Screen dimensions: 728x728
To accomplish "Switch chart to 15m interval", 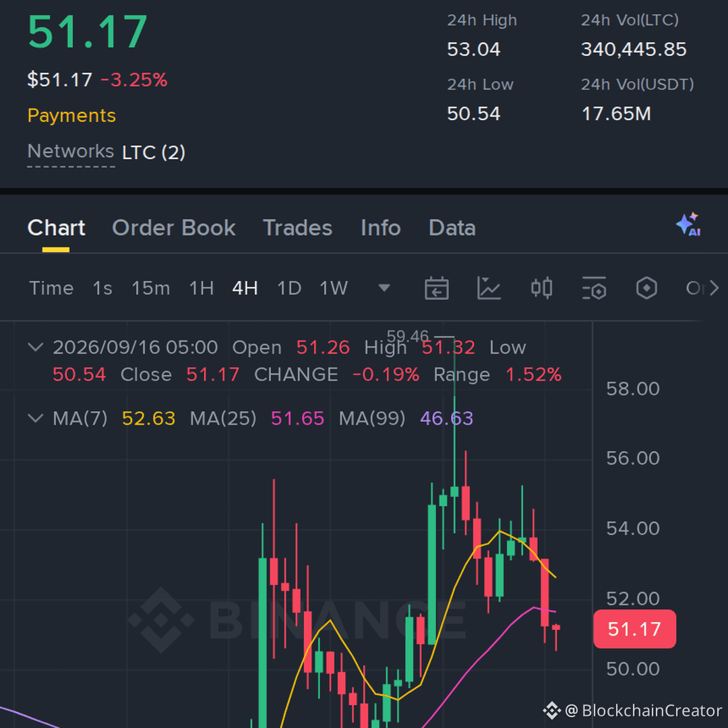I will (150, 289).
